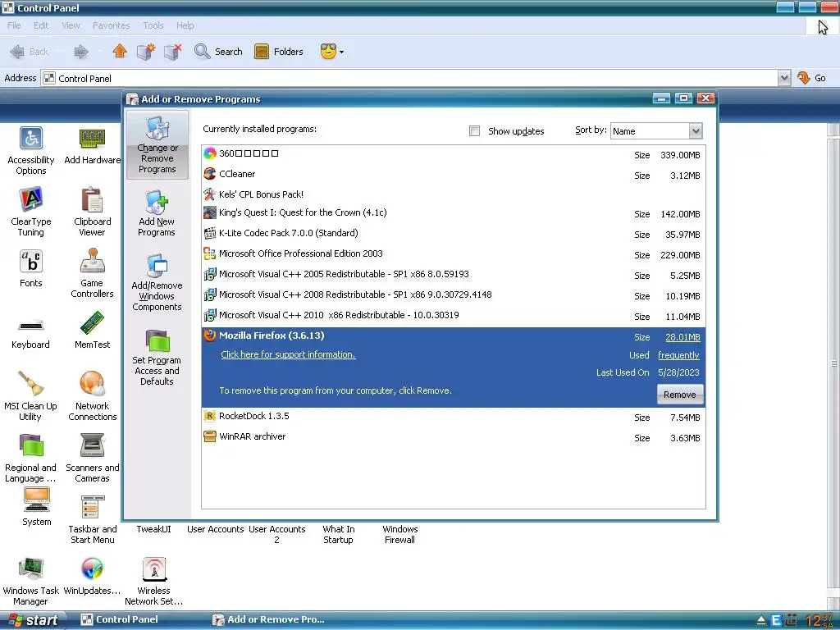Click the Up folder toolbar icon

pyautogui.click(x=120, y=52)
